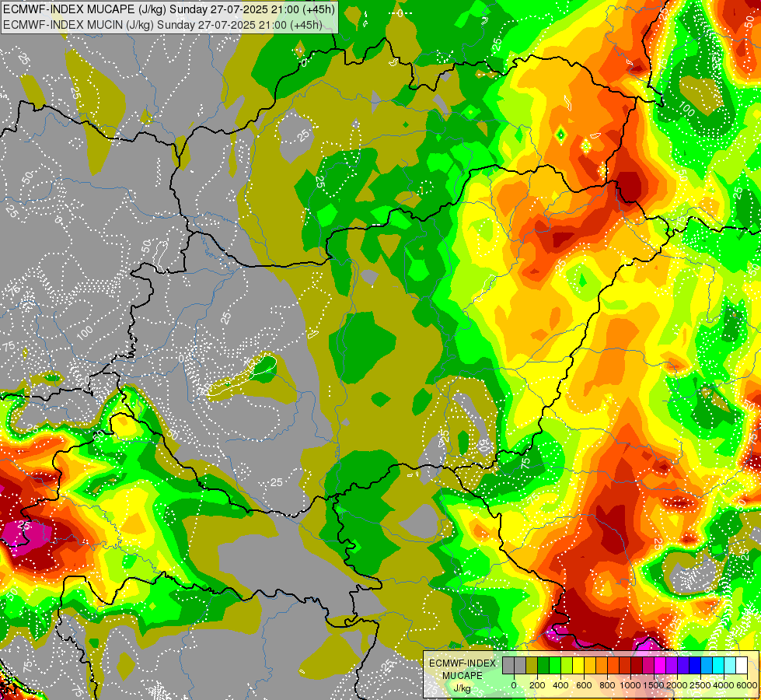
Task: Pick the bright magenta legend swatch
Action: point(660,665)
